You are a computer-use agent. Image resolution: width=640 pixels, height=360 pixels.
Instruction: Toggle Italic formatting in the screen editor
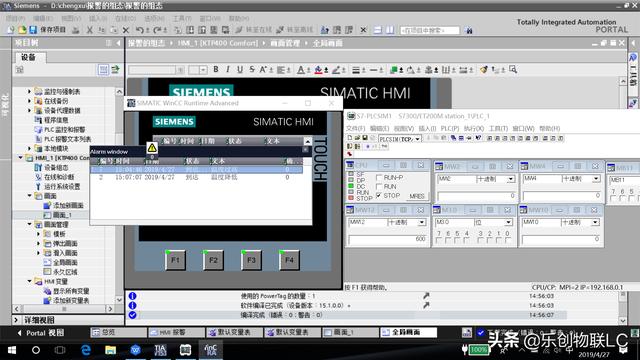[228, 69]
